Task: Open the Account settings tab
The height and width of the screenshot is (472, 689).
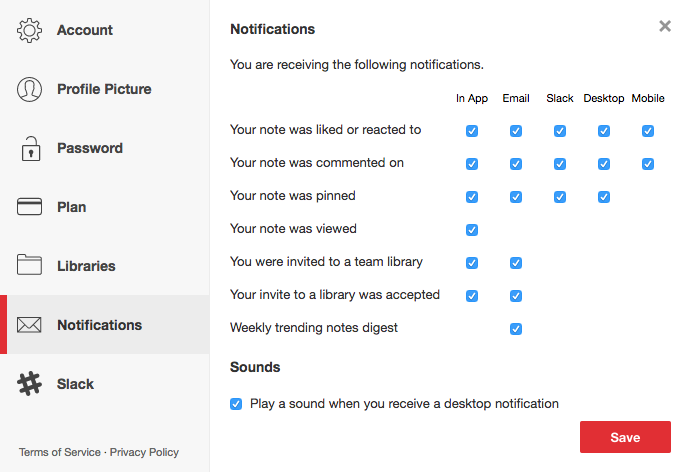Action: [x=84, y=30]
